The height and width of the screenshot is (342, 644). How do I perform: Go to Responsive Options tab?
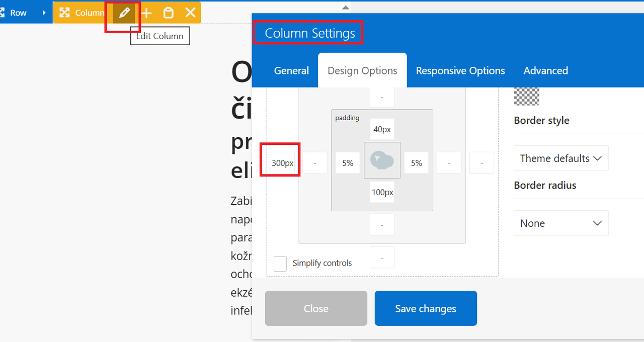[460, 71]
